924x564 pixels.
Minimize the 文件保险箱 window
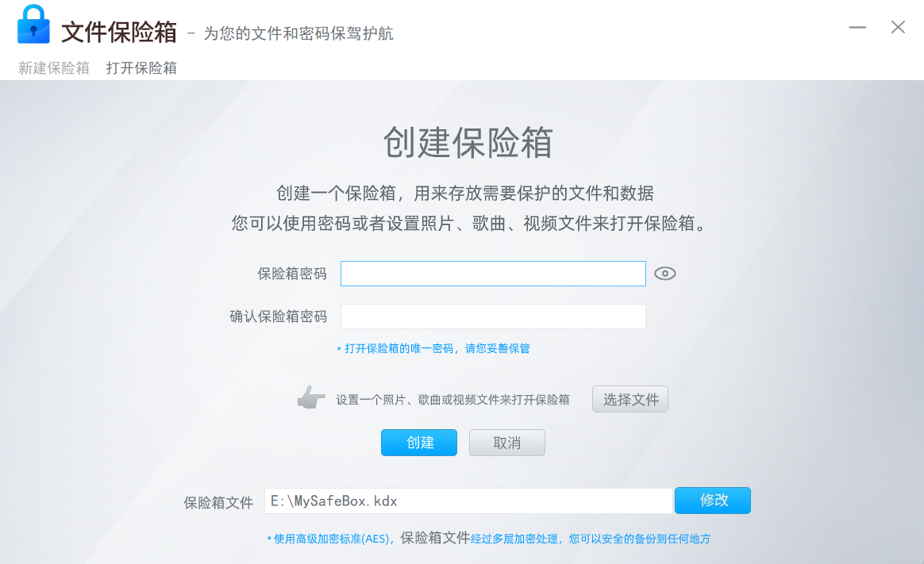coord(857,27)
